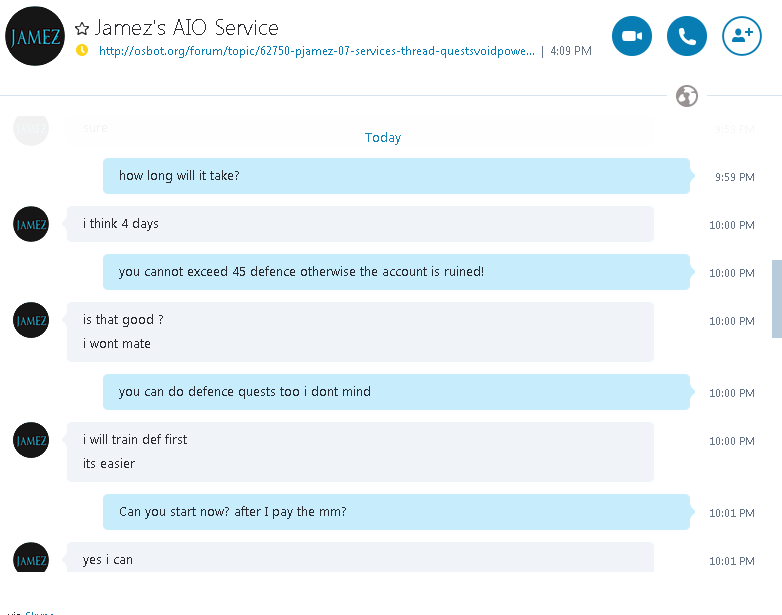Click the avatar beside "i will train def first"
Screen dimensions: 782x615
pos(31,440)
